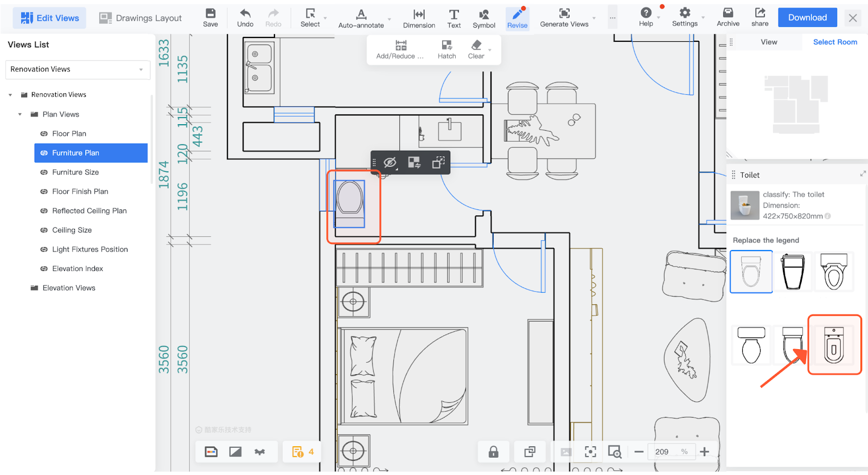Switch to the Select Room tab

coord(835,42)
